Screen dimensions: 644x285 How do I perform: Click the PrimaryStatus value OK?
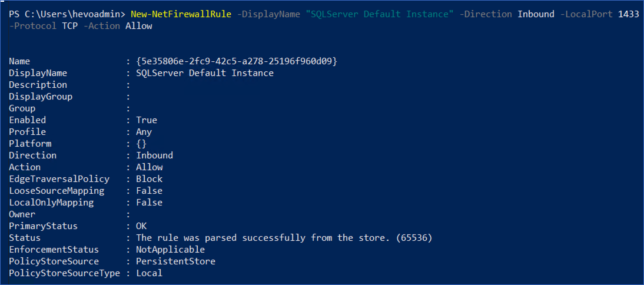click(141, 226)
